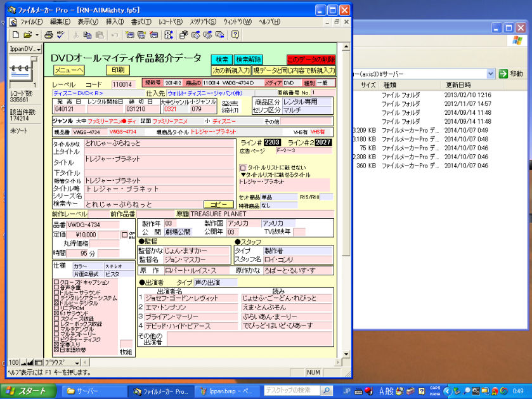The height and width of the screenshot is (399, 532).
Task: Check the クローズドキャプション checkbox
Action: click(x=56, y=282)
